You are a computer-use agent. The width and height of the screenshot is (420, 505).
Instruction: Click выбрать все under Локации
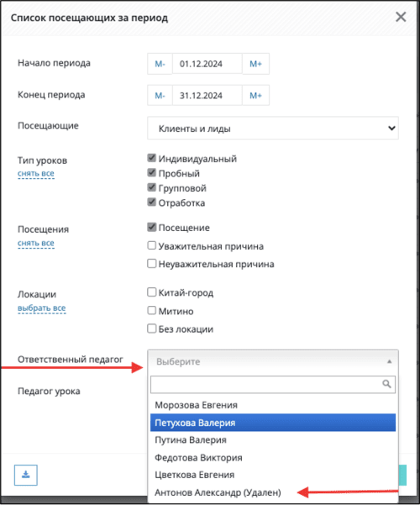[x=41, y=308]
